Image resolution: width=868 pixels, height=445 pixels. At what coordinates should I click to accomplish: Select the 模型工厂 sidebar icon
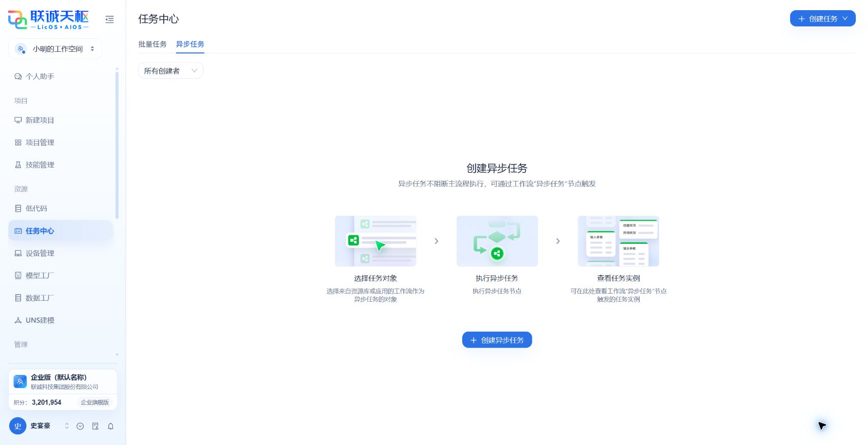[18, 276]
